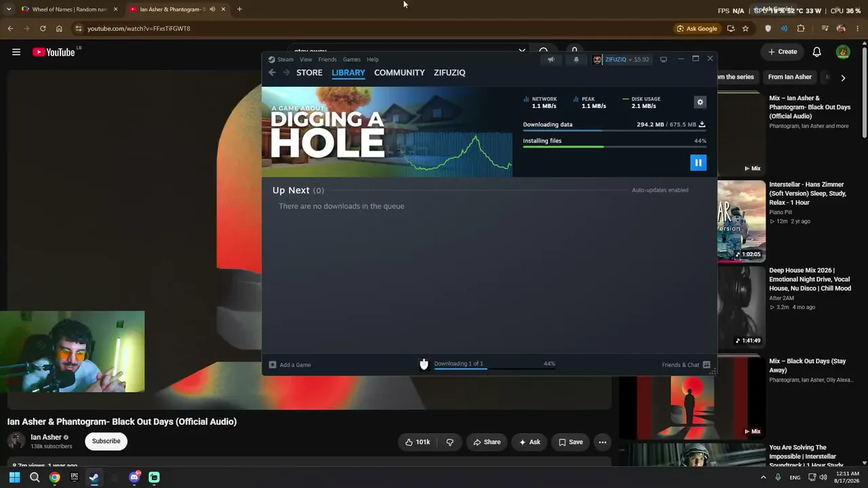Viewport: 868px width, 488px height.
Task: Switch Steam to Big Picture mode
Action: point(663,60)
